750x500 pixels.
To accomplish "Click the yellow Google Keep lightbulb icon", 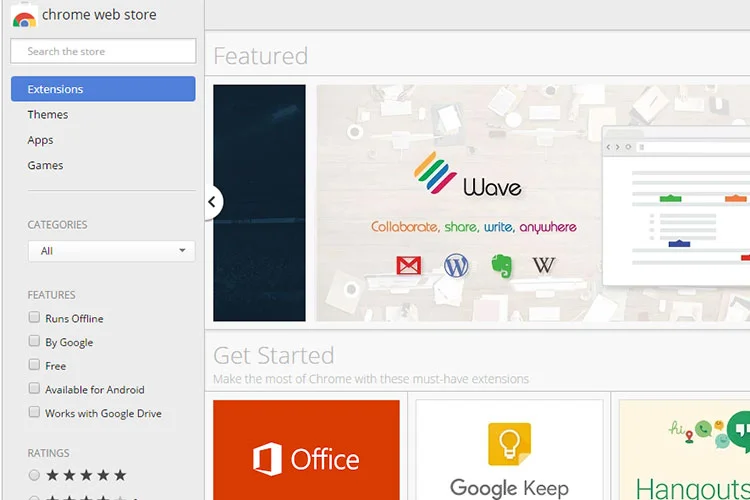I will coord(509,444).
